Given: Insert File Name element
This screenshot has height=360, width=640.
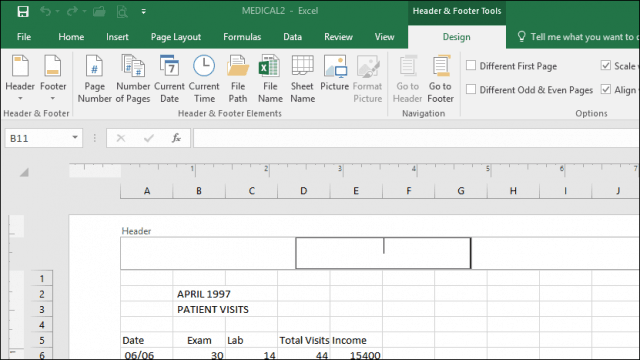Looking at the screenshot, I should (270, 79).
